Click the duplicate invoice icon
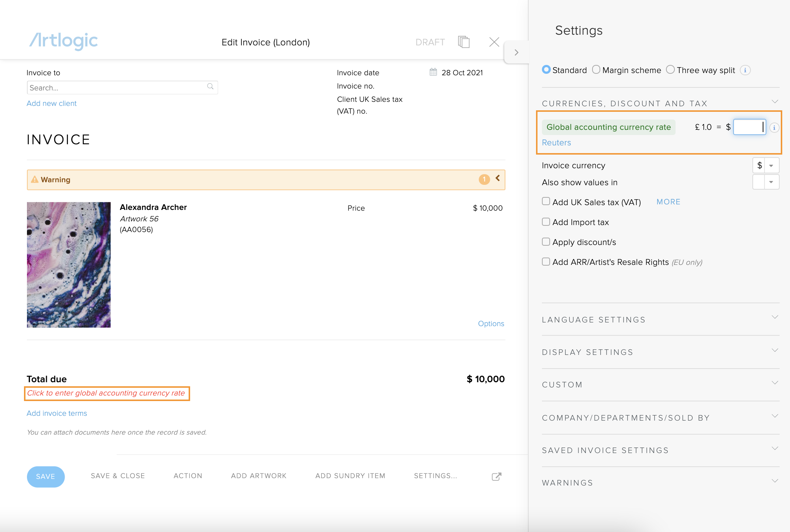The width and height of the screenshot is (790, 532). click(x=464, y=42)
